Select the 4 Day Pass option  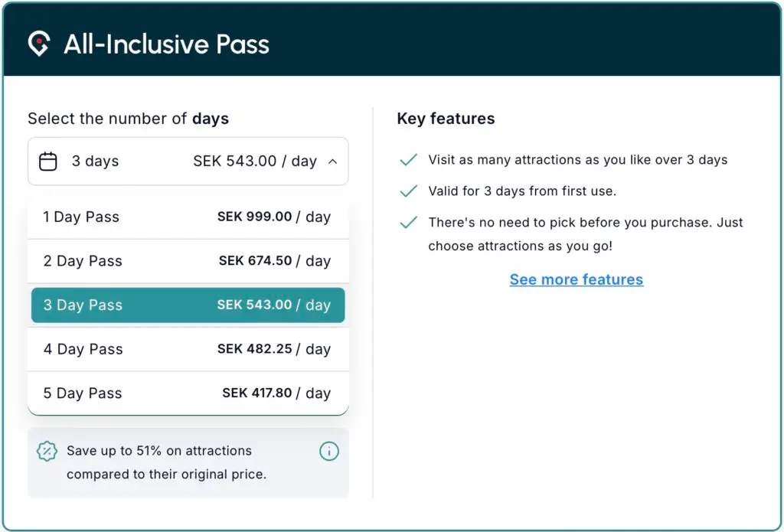[188, 349]
